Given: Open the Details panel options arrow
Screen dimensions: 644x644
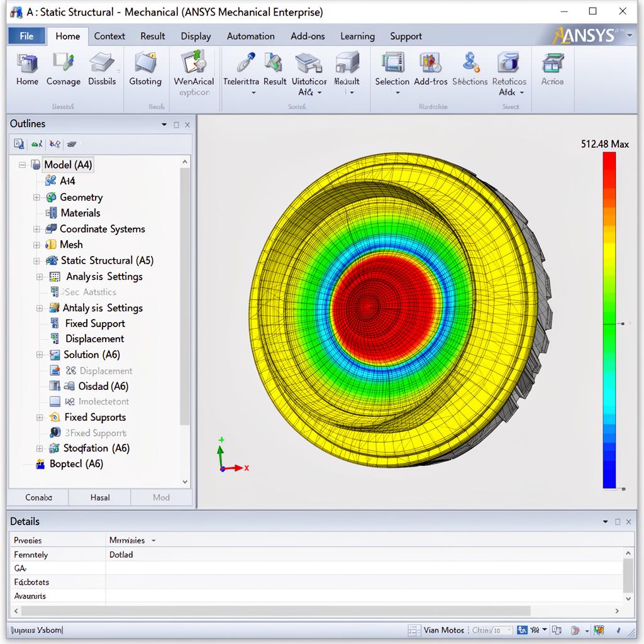Looking at the screenshot, I should (606, 521).
